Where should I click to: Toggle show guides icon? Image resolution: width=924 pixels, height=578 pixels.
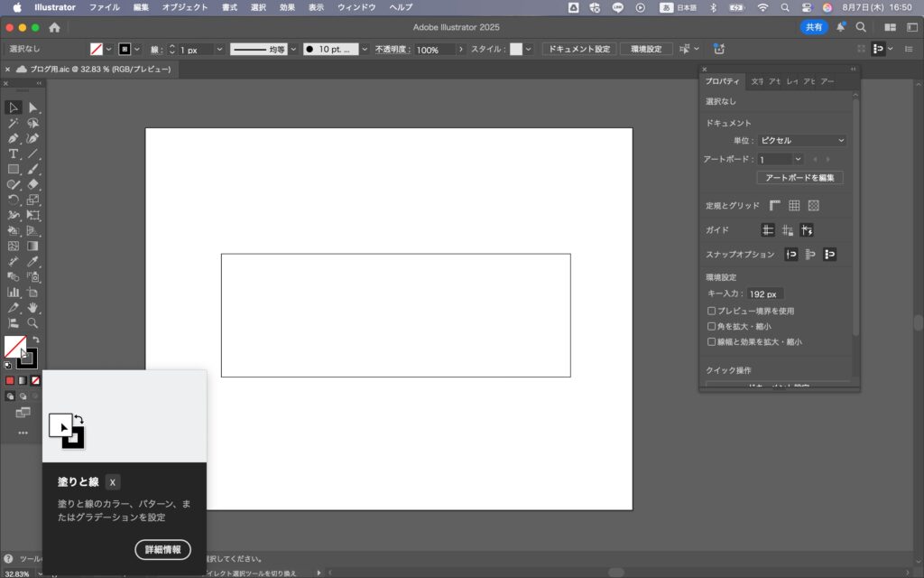pyautogui.click(x=768, y=230)
